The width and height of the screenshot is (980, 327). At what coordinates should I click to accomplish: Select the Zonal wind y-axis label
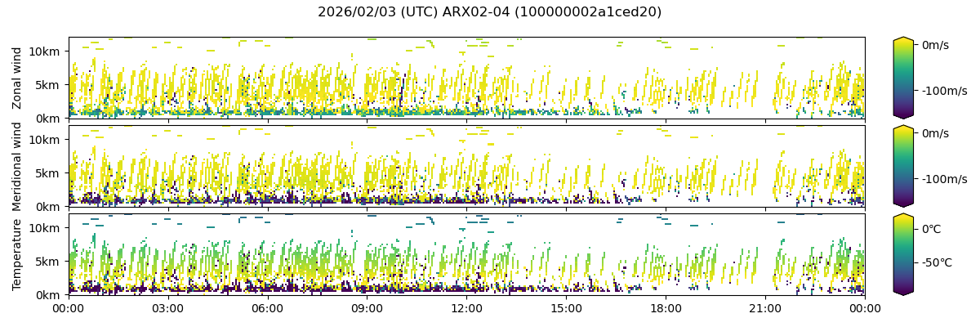[17, 78]
